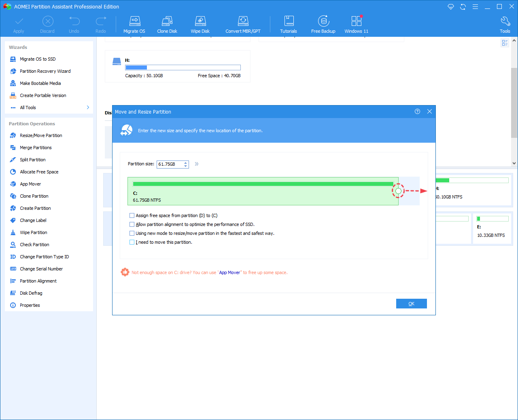Confirm the dialog with OK button

click(x=412, y=304)
